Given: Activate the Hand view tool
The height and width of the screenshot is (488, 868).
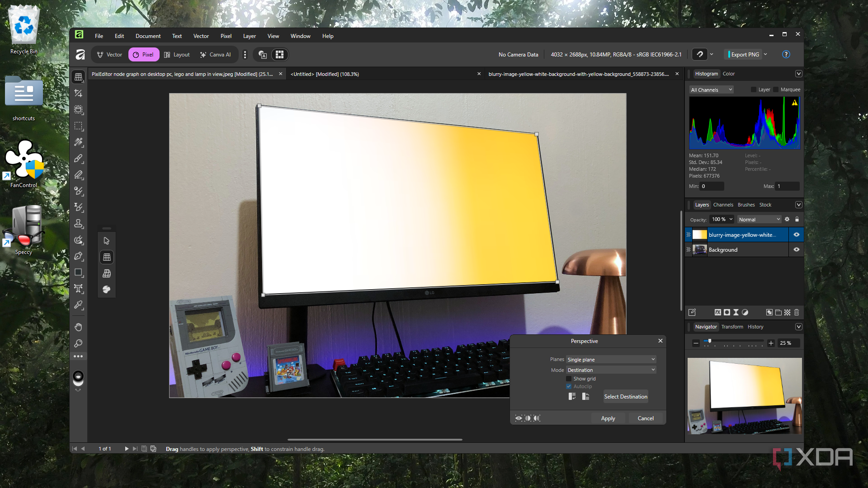Looking at the screenshot, I should [x=78, y=327].
